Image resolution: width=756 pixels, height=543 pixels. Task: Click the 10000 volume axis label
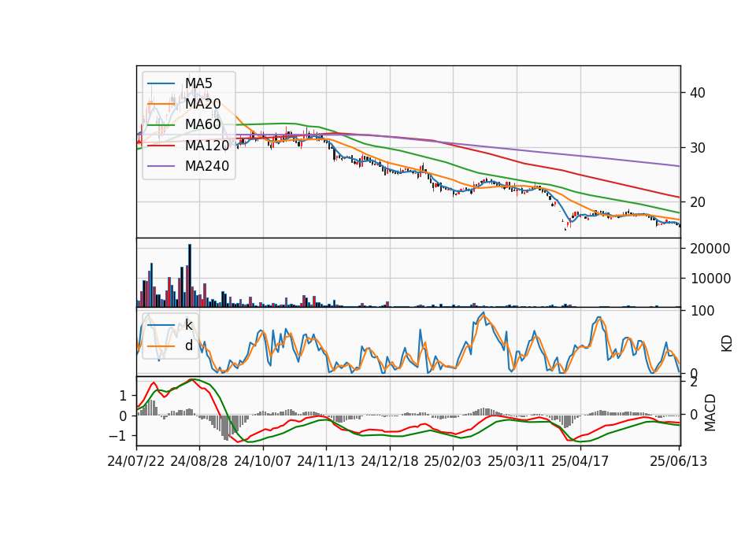(710, 279)
